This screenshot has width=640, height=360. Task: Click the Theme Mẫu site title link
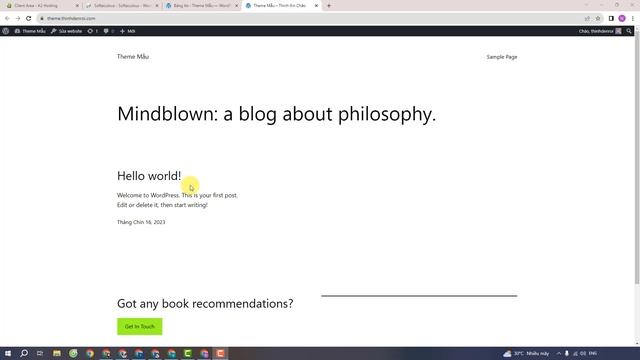click(133, 56)
